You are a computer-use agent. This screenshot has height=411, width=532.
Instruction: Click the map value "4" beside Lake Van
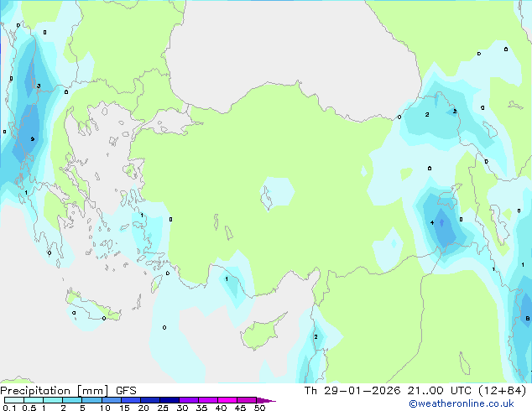coord(432,223)
